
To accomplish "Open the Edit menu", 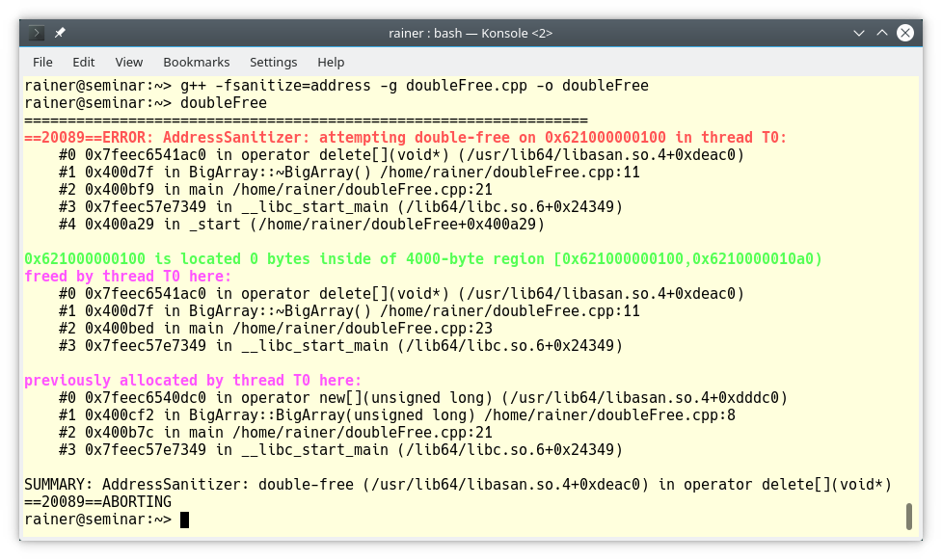I will pos(84,62).
